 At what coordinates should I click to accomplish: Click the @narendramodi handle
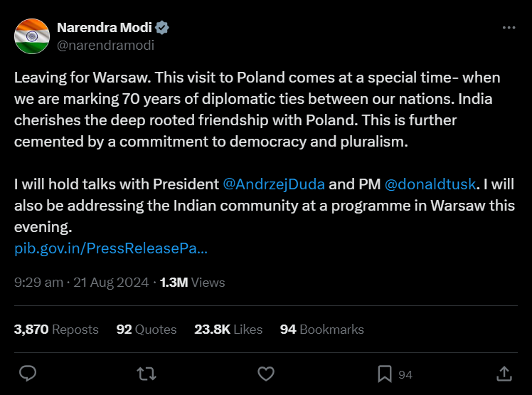pos(105,45)
